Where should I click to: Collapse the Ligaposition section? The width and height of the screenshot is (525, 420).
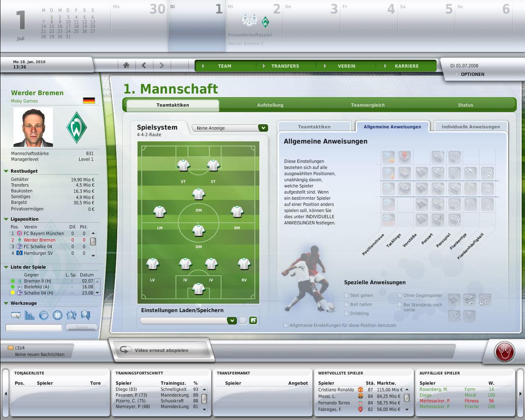6,219
